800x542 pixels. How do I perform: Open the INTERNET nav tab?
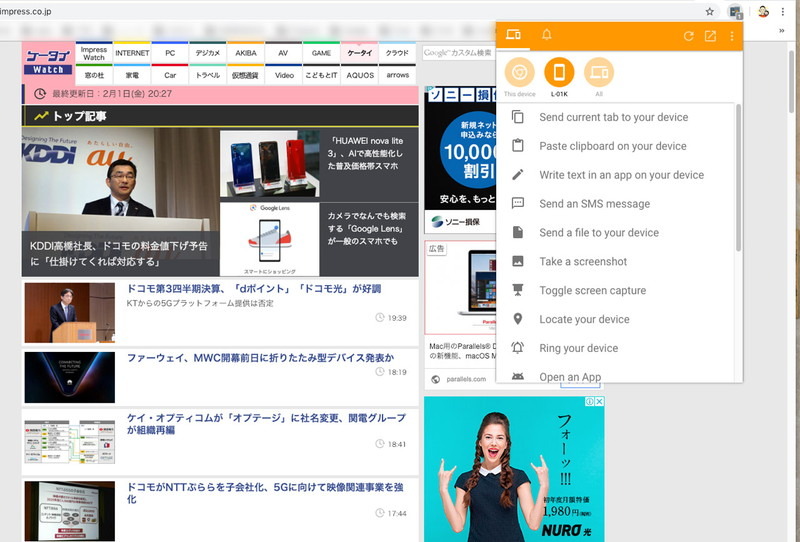tap(132, 53)
